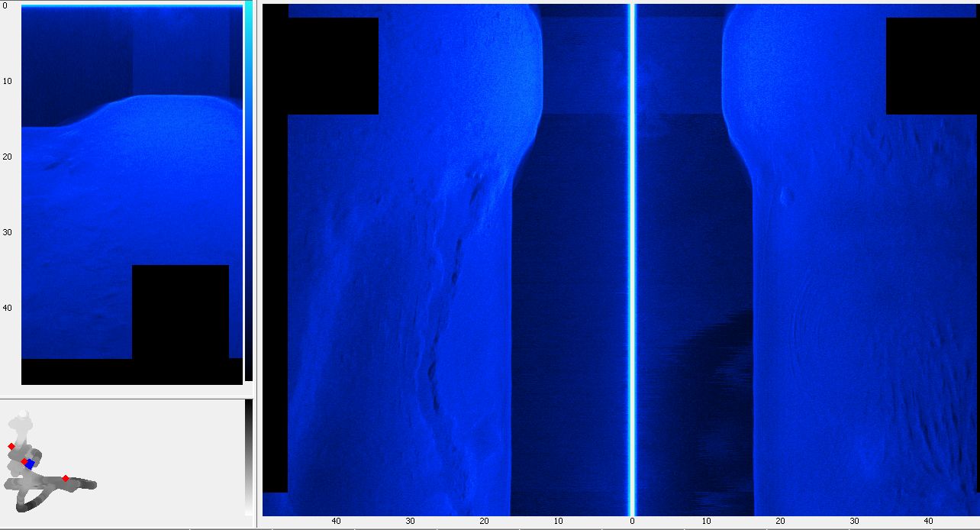Click top-left black block in sidescan view
The width and height of the screenshot is (980, 530).
click(x=332, y=66)
